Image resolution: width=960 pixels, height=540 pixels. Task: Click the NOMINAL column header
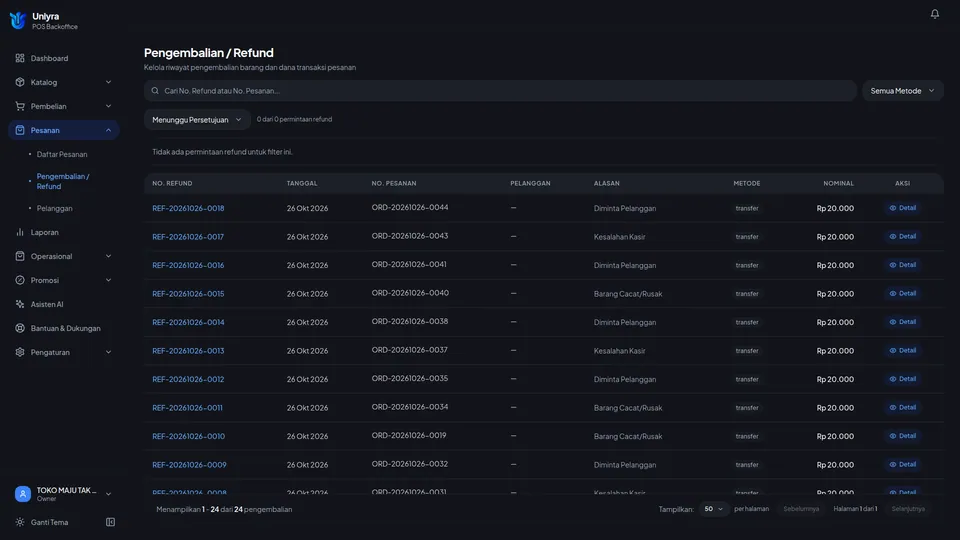[838, 183]
